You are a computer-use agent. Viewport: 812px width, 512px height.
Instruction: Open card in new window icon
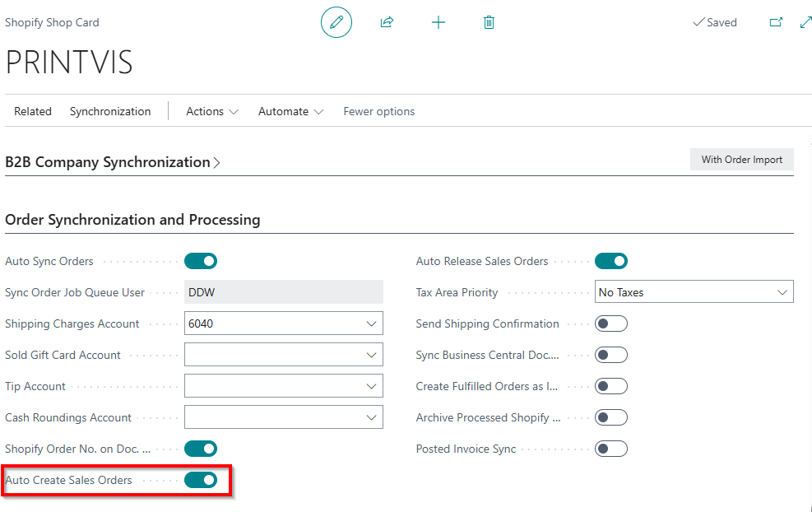(776, 22)
